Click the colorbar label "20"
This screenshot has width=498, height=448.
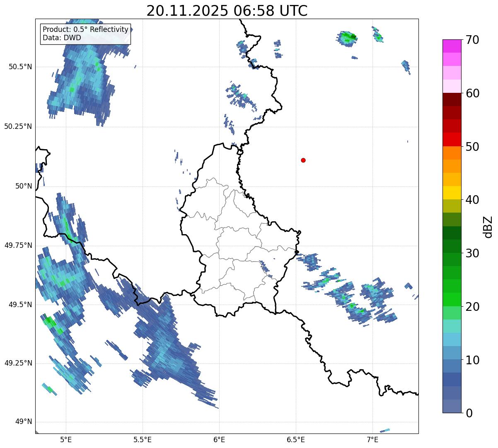[x=473, y=307]
